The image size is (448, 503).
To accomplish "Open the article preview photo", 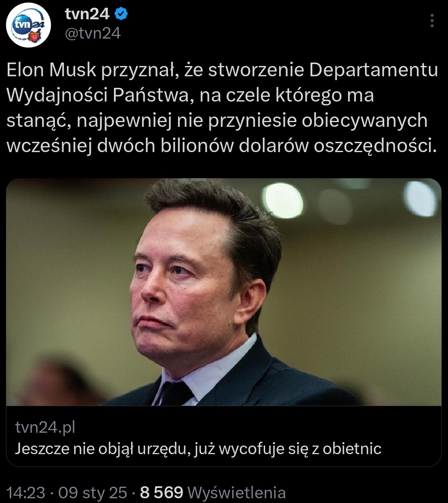I will tap(224, 292).
